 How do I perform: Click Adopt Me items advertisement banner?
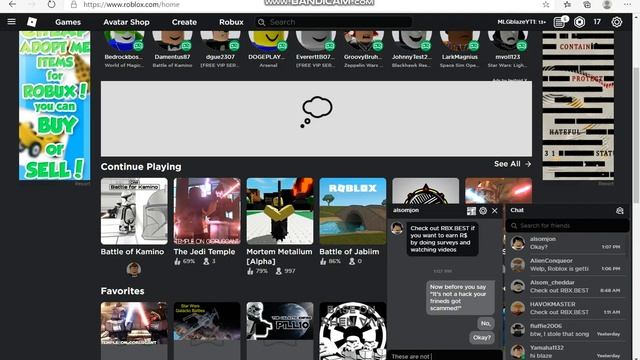[x=54, y=106]
